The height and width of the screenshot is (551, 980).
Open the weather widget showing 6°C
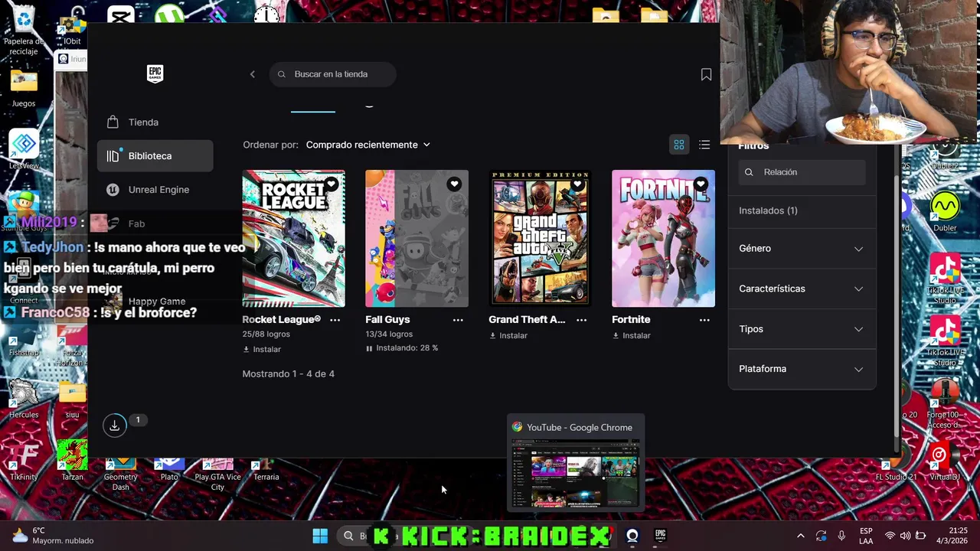(52, 536)
